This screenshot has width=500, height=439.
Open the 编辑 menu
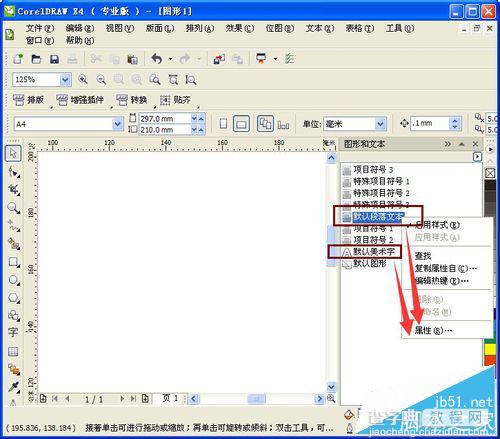pyautogui.click(x=80, y=29)
